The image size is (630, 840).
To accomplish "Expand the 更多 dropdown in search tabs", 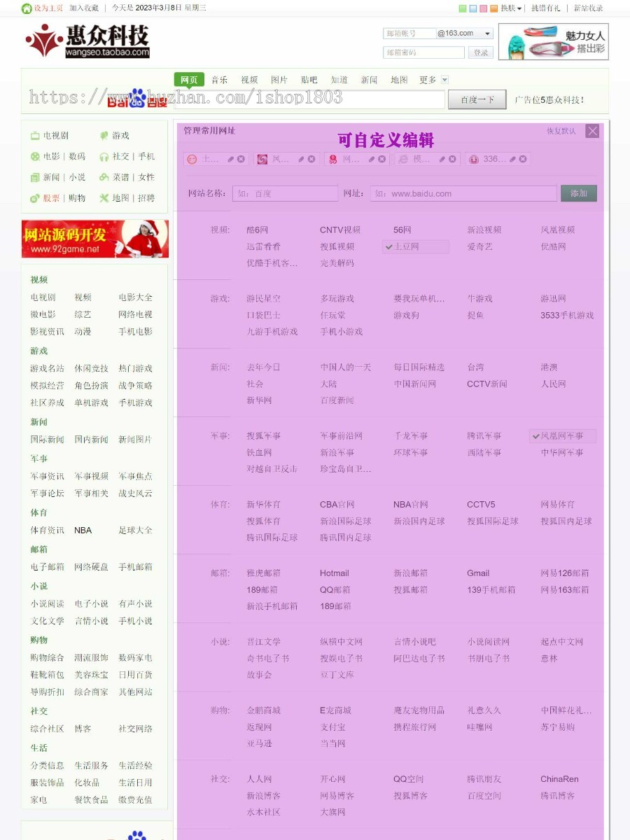I will coord(444,80).
